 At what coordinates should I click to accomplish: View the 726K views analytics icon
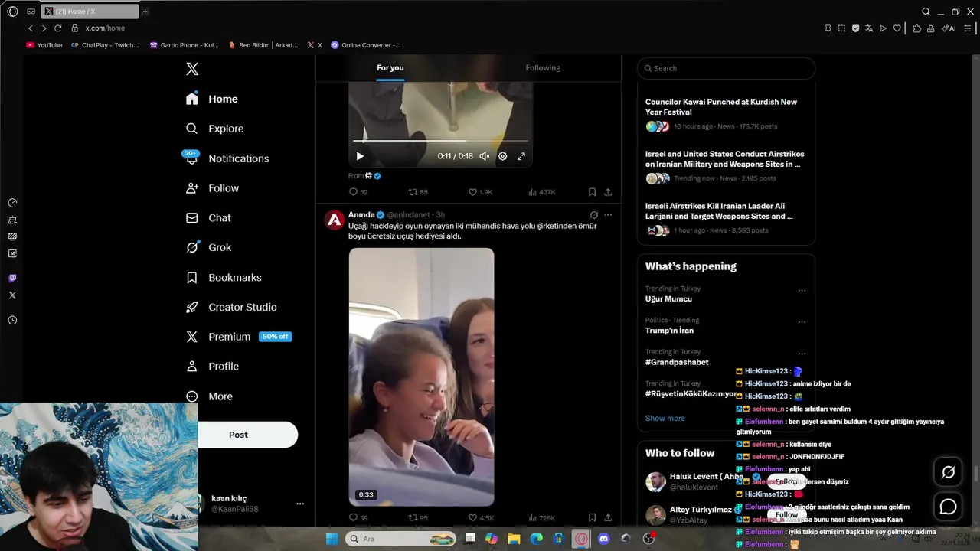541,517
